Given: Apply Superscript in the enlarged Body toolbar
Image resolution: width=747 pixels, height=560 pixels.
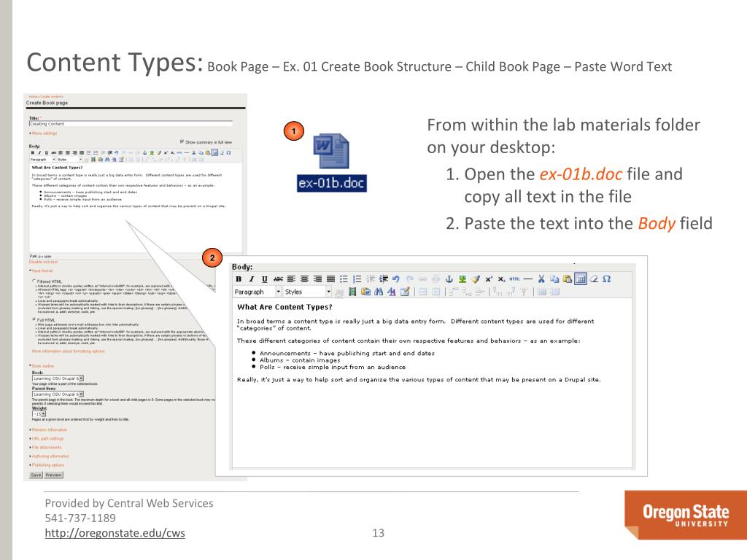Looking at the screenshot, I should pyautogui.click(x=489, y=279).
